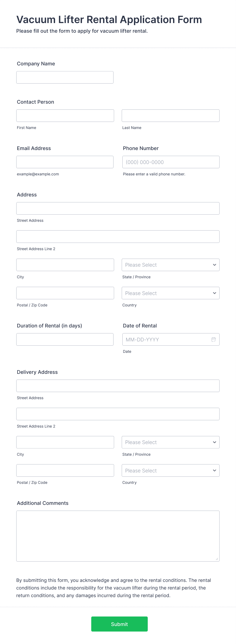Click Address Street Address Line 2 field

[118, 236]
